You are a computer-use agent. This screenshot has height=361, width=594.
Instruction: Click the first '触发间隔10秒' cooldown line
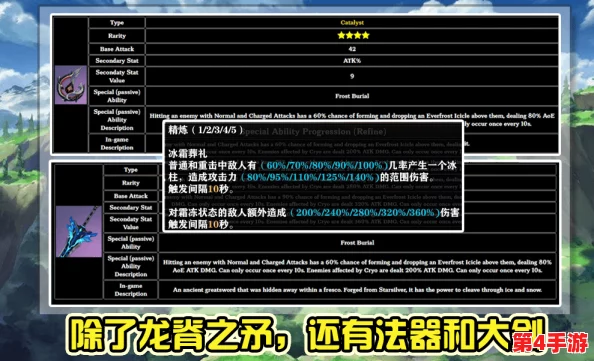(x=201, y=189)
